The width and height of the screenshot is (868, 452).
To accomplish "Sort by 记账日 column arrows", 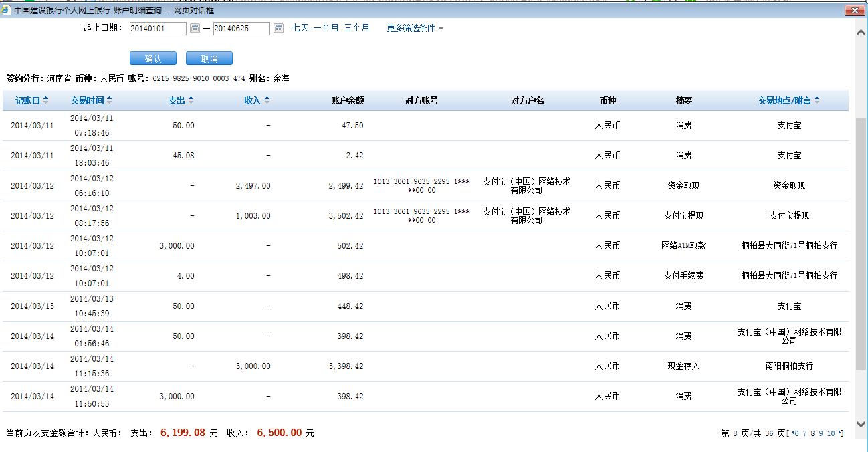I will click(x=46, y=100).
